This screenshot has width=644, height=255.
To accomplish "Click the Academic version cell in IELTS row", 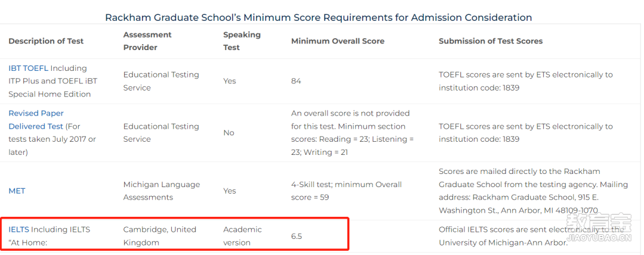I will click(242, 236).
